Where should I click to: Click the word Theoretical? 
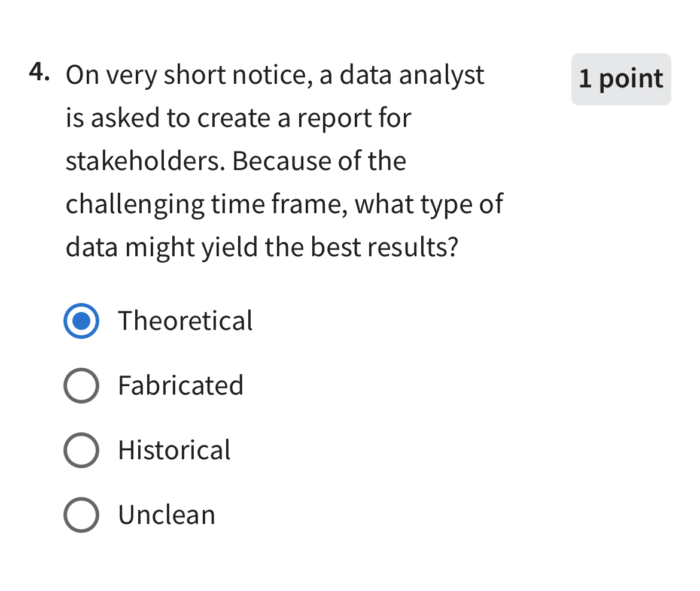click(185, 321)
